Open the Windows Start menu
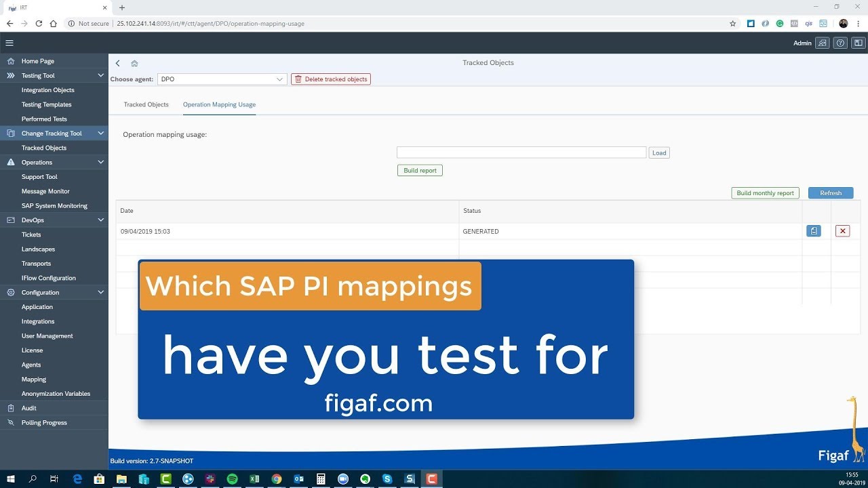 pos(11,479)
